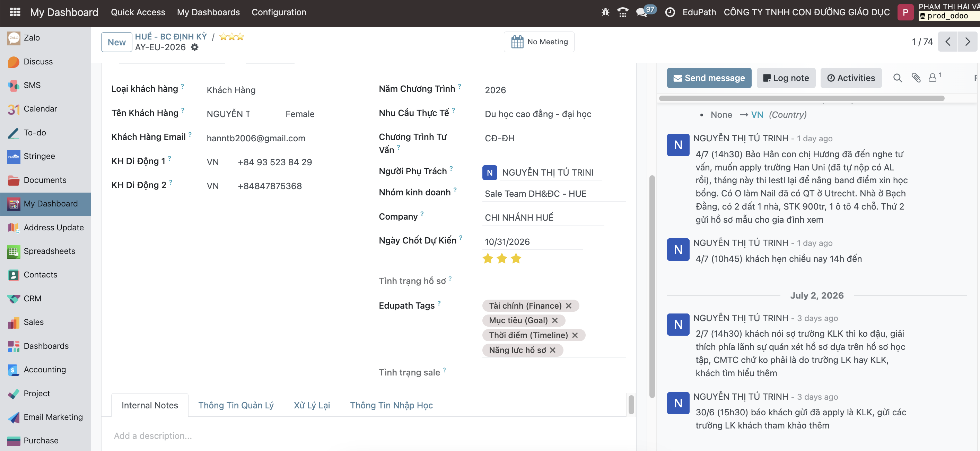Open the Sales app
Screen dimensions: 980x451
tap(46, 322)
